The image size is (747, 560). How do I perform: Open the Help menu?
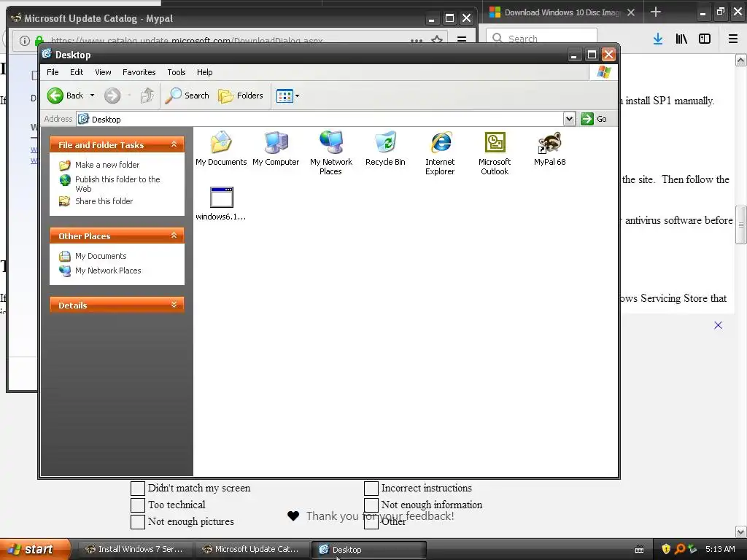coord(204,72)
